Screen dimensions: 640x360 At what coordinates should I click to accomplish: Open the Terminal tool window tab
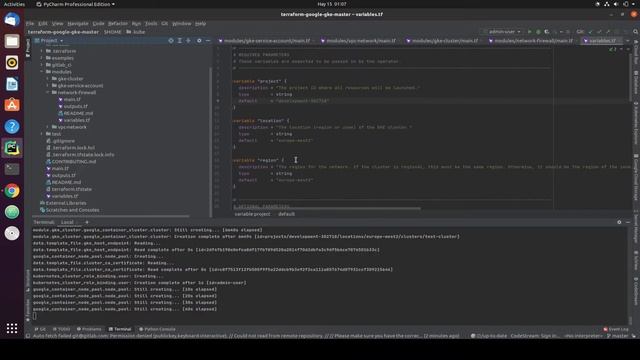point(120,329)
